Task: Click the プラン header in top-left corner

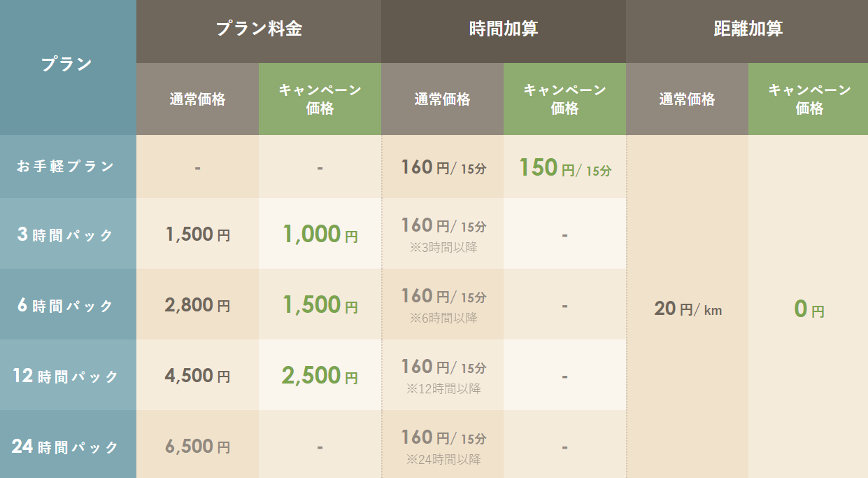Action: click(67, 64)
